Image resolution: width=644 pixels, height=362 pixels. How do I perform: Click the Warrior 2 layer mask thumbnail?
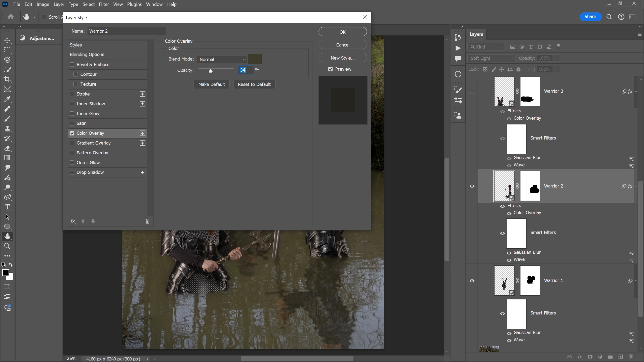coord(530,186)
